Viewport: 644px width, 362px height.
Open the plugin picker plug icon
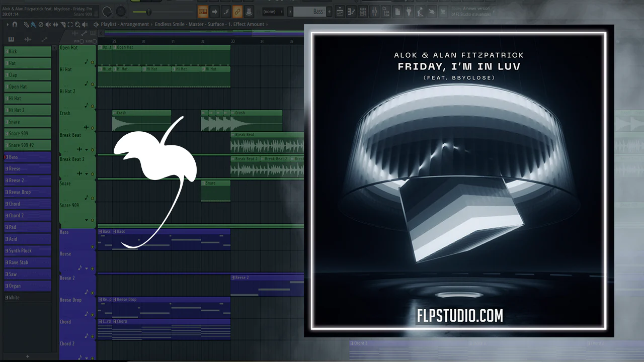click(408, 11)
